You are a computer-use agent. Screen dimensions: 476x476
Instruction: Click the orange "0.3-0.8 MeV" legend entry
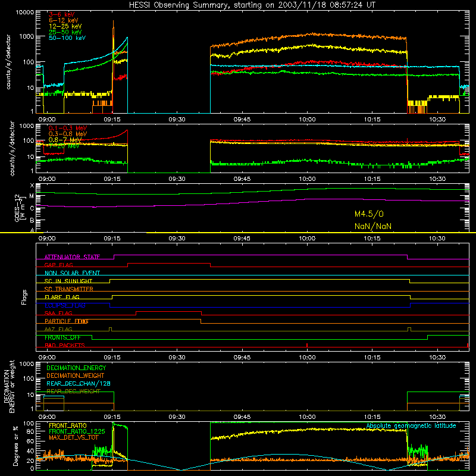68,134
